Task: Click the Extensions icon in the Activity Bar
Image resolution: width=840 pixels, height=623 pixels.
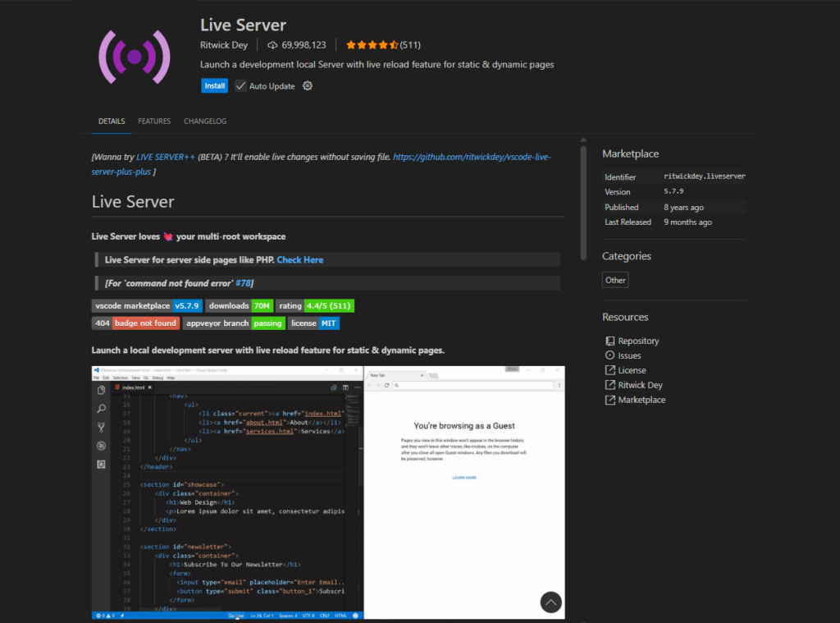Action: (101, 465)
